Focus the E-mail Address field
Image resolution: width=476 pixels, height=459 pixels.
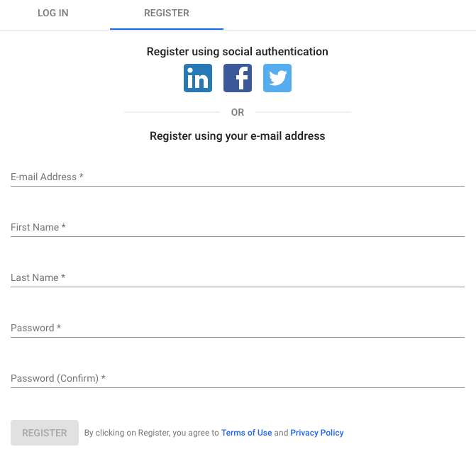(x=238, y=177)
